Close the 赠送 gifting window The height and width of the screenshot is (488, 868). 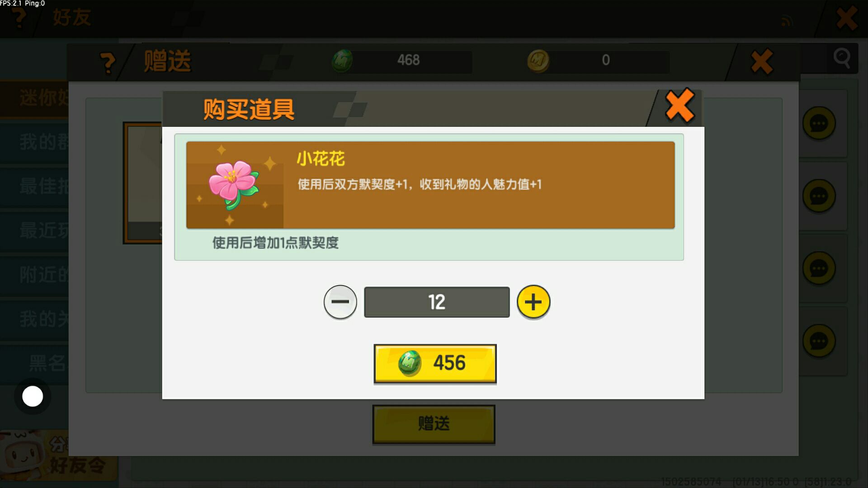762,61
